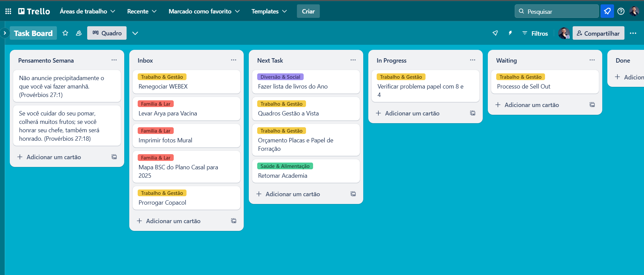Open the Recente menu
The image size is (644, 275).
coord(142,11)
